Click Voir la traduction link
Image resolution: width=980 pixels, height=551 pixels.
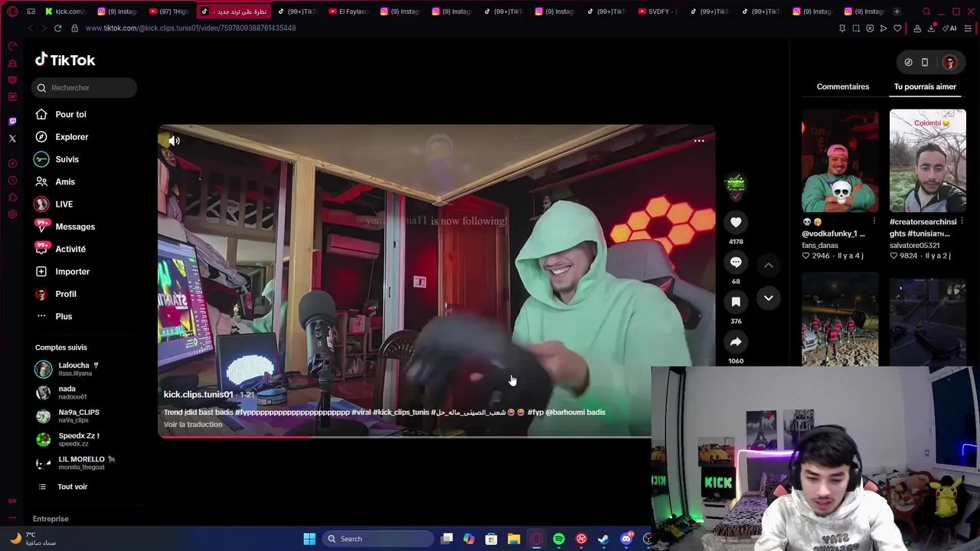click(x=193, y=425)
